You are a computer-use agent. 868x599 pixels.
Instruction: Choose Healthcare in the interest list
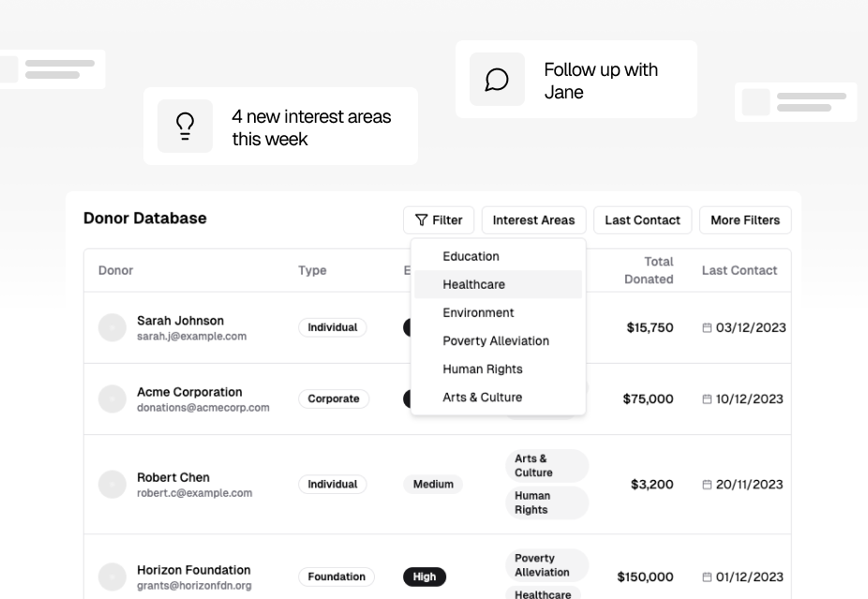pos(499,285)
